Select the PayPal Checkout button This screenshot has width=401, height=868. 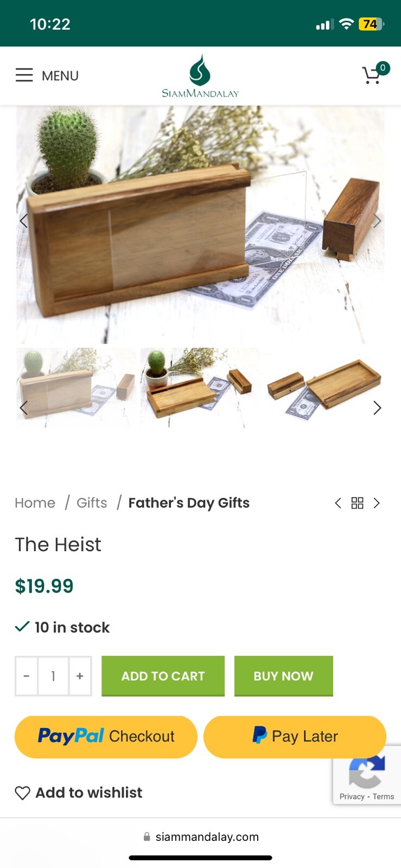[106, 736]
